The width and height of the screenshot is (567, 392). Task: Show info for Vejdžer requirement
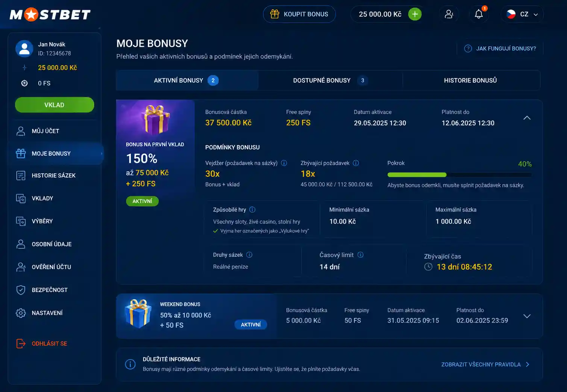pyautogui.click(x=284, y=163)
